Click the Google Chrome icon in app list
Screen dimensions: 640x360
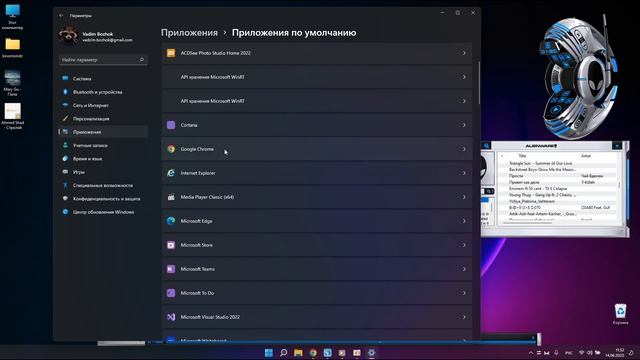click(171, 149)
